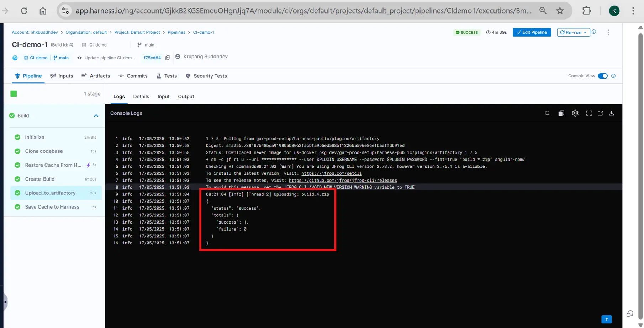The width and height of the screenshot is (644, 328).
Task: Expand console logs to fullscreen
Action: tap(589, 113)
